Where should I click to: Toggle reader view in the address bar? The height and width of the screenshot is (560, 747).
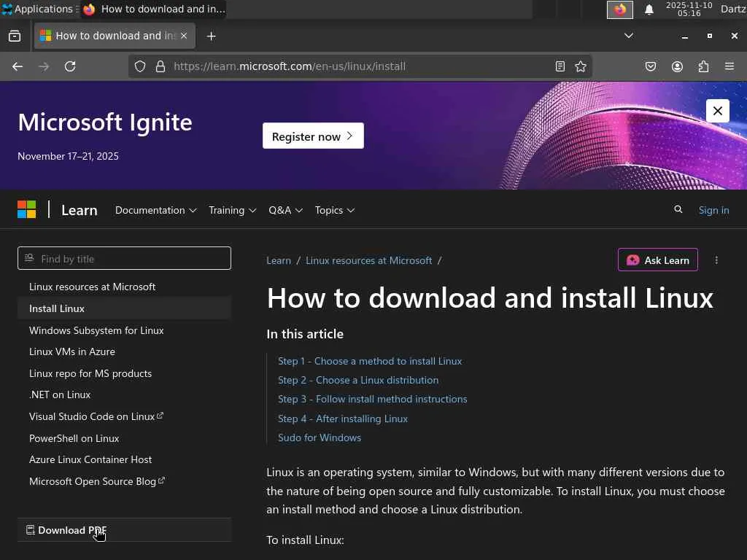(560, 66)
